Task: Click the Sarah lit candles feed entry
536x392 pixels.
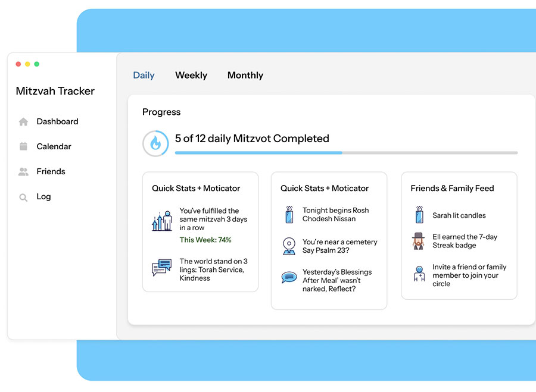Action: pos(459,215)
